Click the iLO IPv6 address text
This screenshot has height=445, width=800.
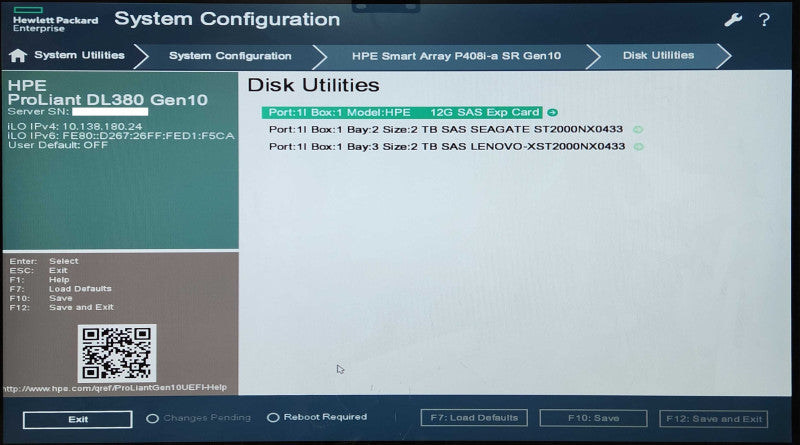(x=121, y=136)
